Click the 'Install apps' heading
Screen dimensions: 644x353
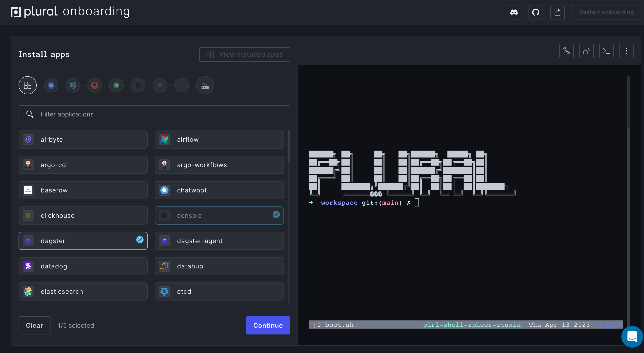tap(44, 54)
